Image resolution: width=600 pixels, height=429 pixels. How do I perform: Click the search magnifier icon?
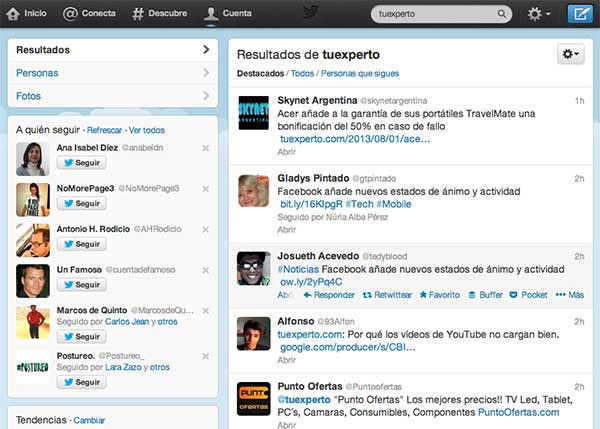(501, 14)
